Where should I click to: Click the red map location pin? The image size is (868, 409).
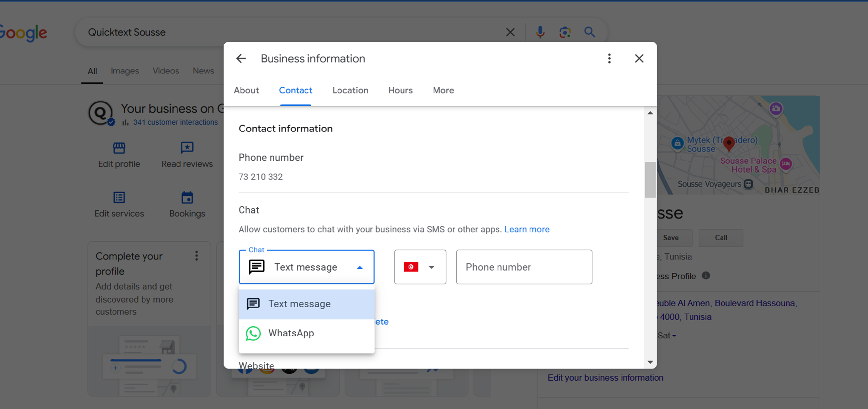(x=729, y=144)
